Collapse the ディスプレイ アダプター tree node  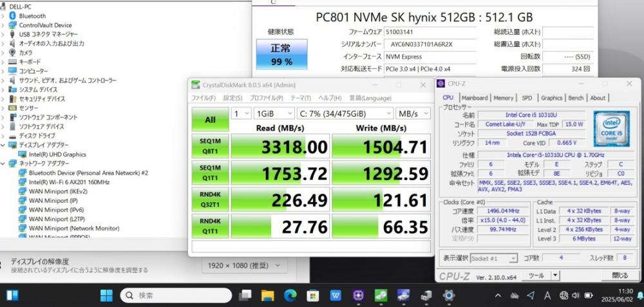(x=3, y=145)
